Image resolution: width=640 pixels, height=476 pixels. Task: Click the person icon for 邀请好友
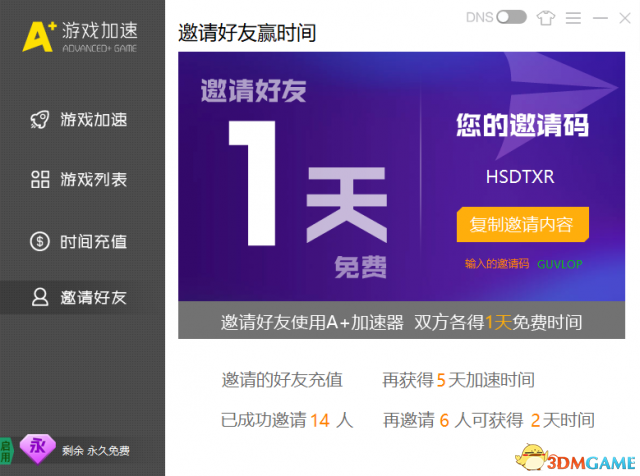click(40, 297)
